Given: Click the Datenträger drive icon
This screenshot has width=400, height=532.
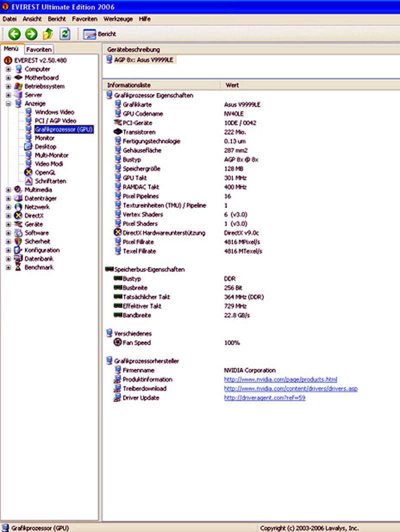Looking at the screenshot, I should (x=18, y=198).
